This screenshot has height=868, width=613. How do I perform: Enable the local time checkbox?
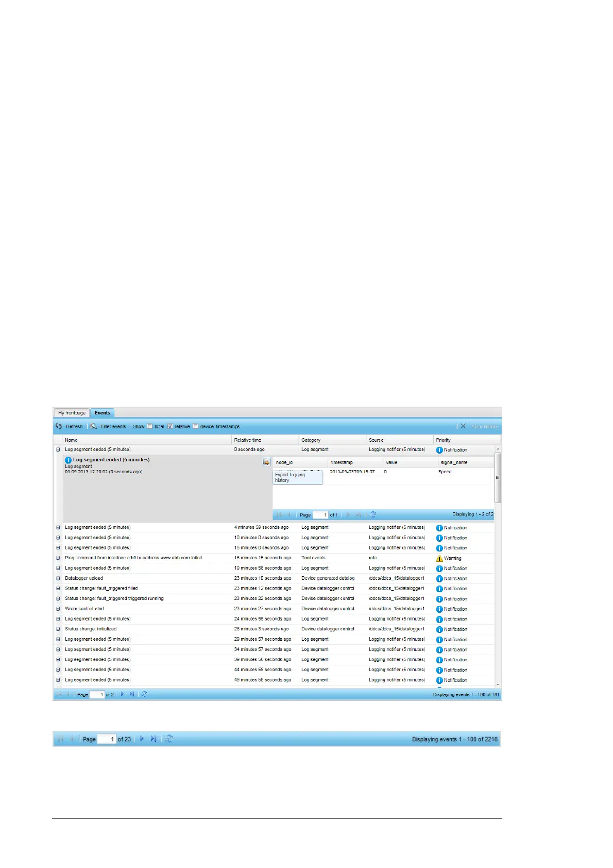click(150, 426)
